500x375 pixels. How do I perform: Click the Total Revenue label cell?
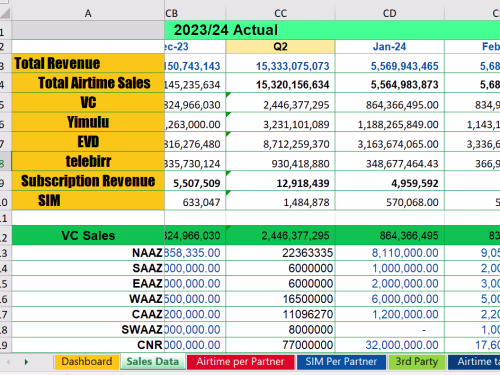tap(88, 63)
